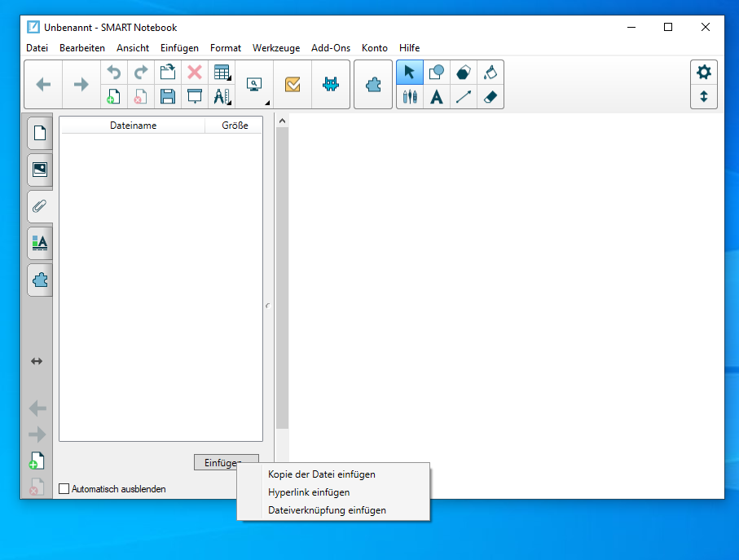Select the Line tool
The width and height of the screenshot is (739, 560).
pos(463,97)
